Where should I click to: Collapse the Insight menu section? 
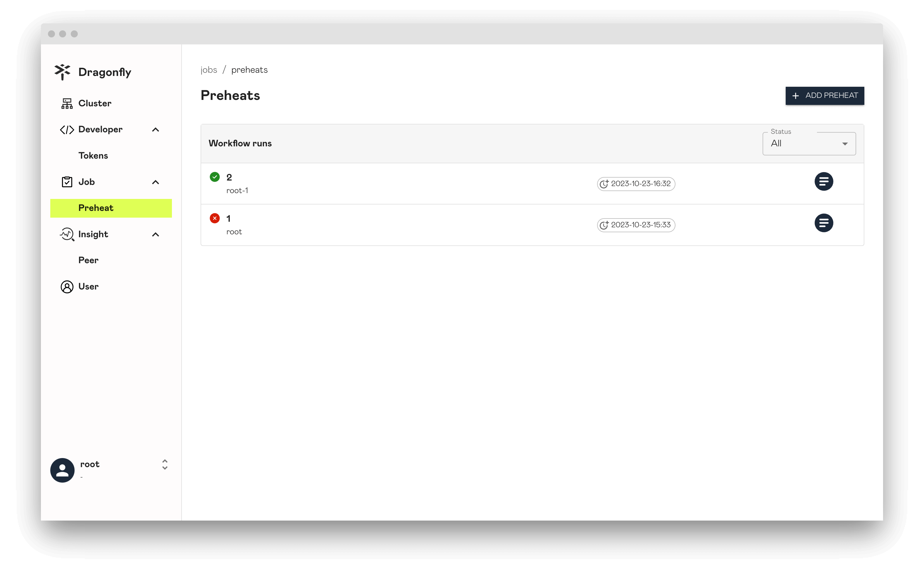click(x=156, y=235)
